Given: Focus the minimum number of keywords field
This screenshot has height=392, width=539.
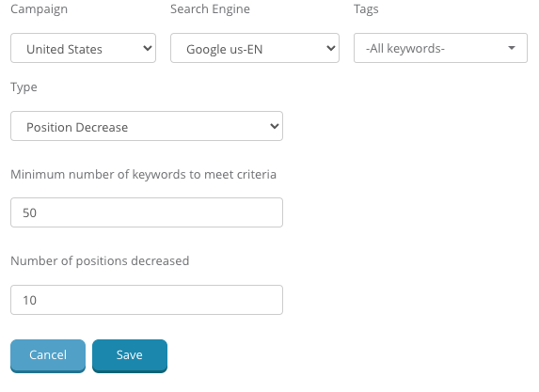Looking at the screenshot, I should point(147,212).
